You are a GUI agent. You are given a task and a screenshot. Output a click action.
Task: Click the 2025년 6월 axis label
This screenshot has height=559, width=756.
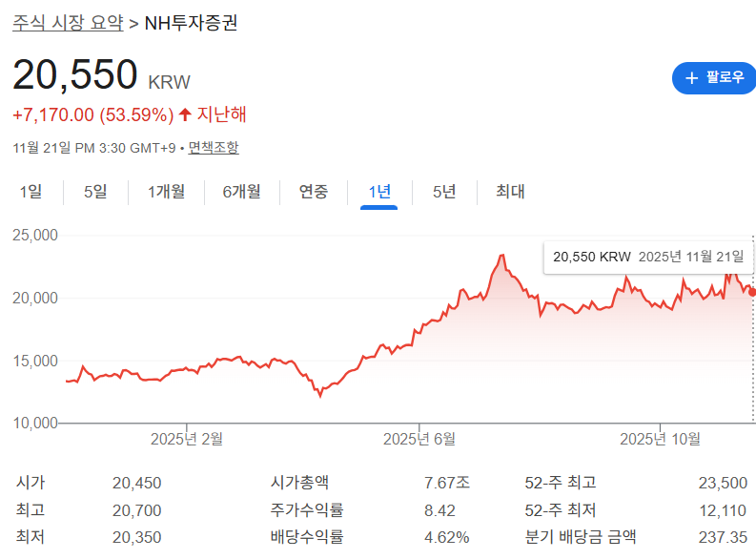pos(419,439)
